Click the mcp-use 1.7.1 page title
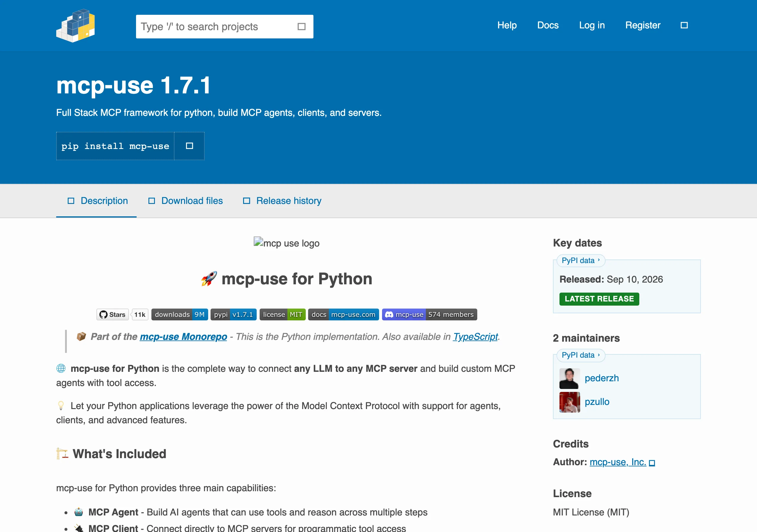This screenshot has width=757, height=532. click(133, 86)
